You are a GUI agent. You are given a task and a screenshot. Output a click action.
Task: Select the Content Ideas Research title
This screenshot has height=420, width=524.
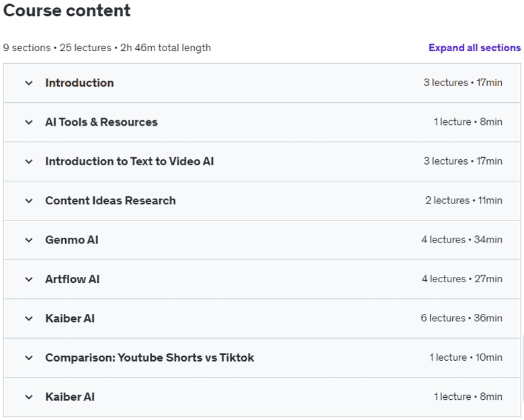coord(110,201)
